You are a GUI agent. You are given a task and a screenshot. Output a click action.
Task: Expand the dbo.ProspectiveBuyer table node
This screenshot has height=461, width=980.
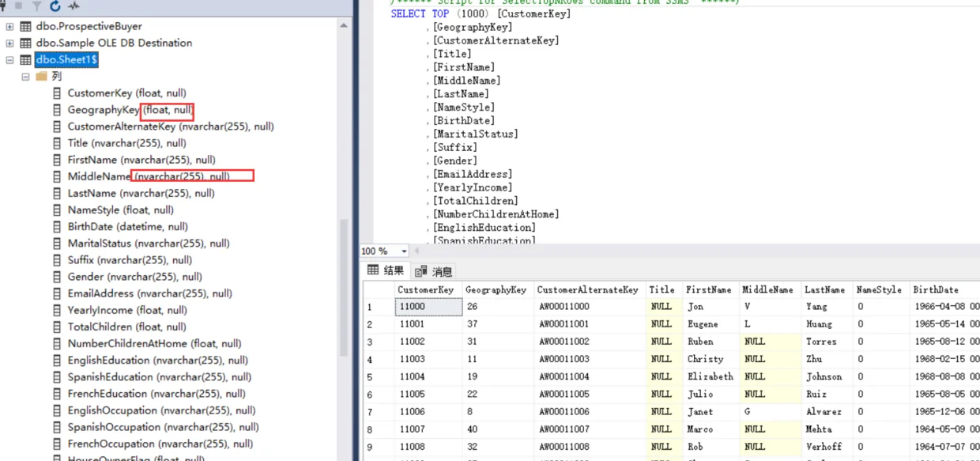point(9,27)
